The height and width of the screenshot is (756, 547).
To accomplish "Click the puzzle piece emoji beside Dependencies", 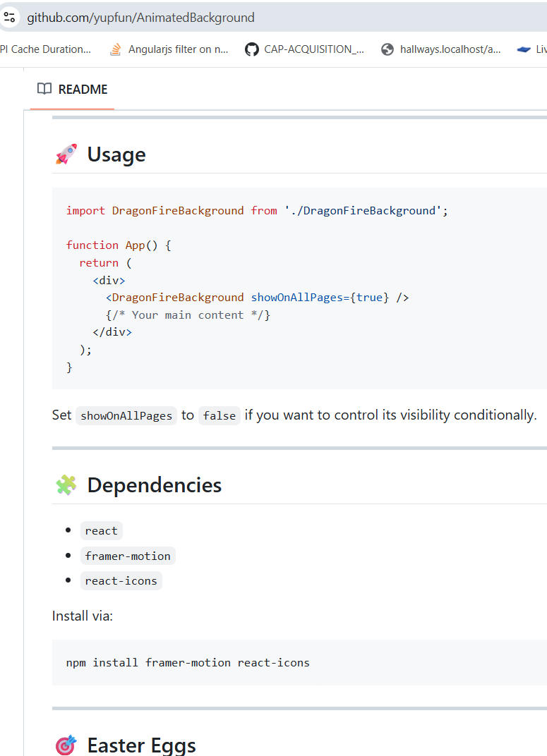I will (x=66, y=485).
